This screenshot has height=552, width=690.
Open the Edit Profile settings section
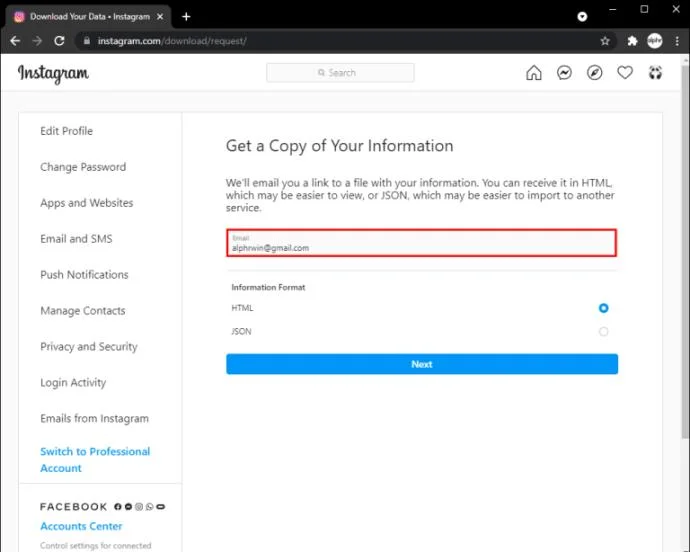pyautogui.click(x=66, y=131)
